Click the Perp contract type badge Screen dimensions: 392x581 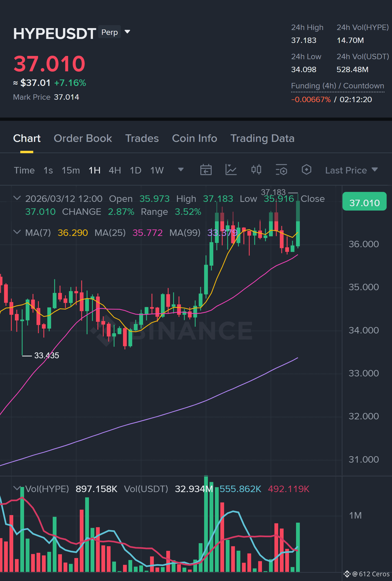[109, 32]
